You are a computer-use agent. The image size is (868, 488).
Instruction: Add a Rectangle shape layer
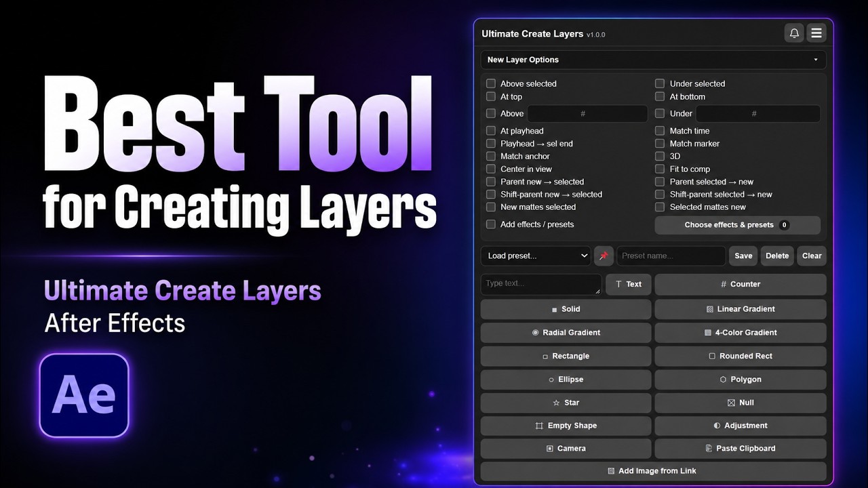pyautogui.click(x=566, y=356)
